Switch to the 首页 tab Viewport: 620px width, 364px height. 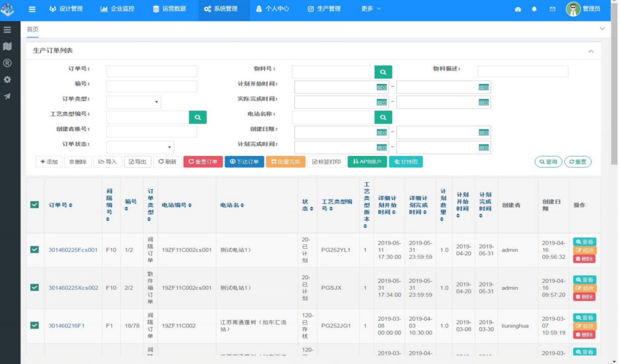point(33,29)
